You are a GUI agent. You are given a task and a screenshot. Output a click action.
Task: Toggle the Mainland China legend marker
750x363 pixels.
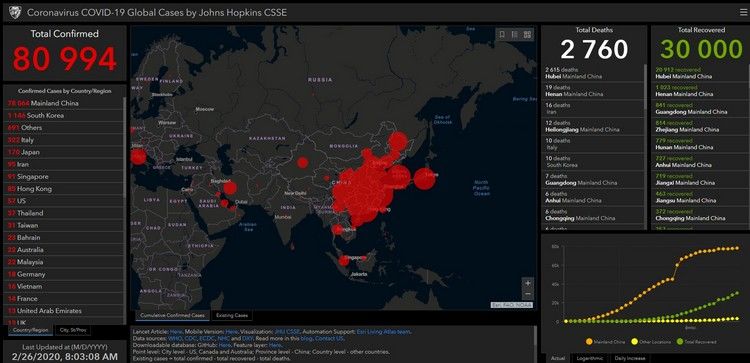coord(589,342)
